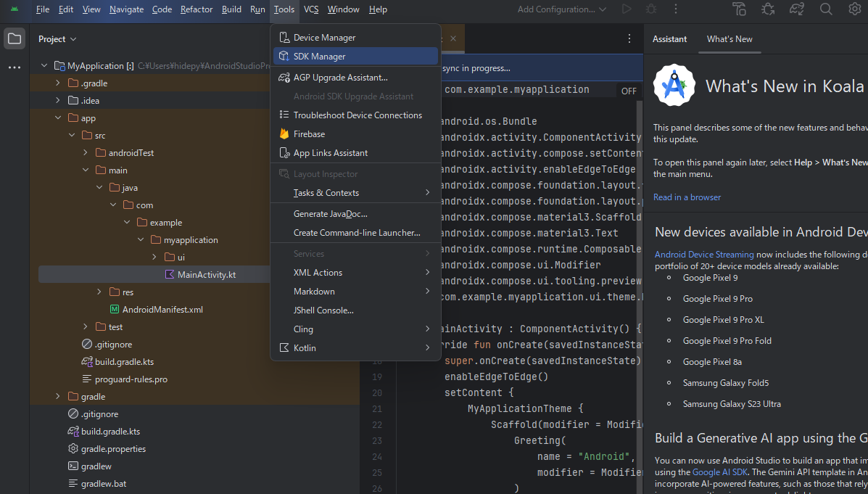This screenshot has height=494, width=868.
Task: Open the XML Actions submenu
Action: (x=355, y=273)
